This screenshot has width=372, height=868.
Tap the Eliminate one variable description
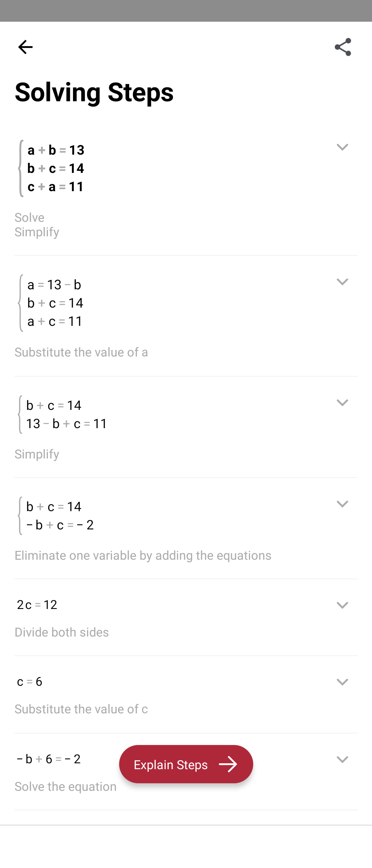tap(143, 556)
